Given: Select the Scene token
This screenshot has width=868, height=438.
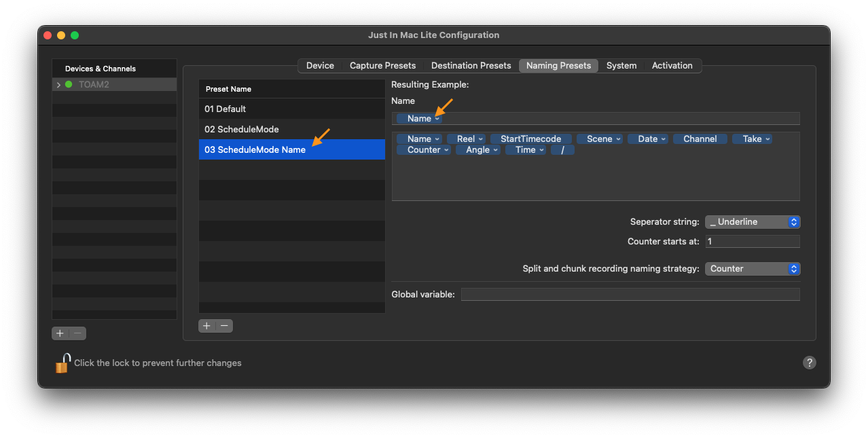Looking at the screenshot, I should coord(600,139).
